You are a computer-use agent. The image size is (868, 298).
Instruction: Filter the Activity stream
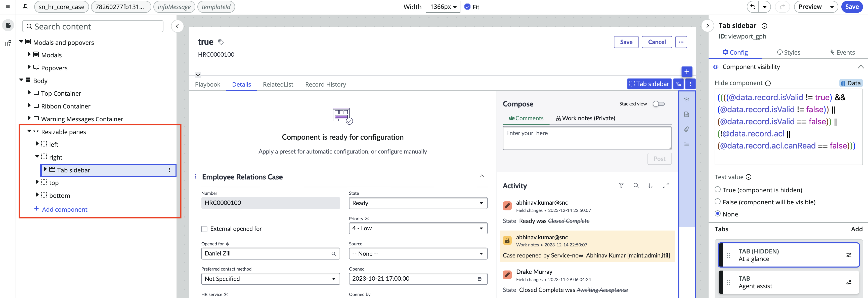(621, 185)
